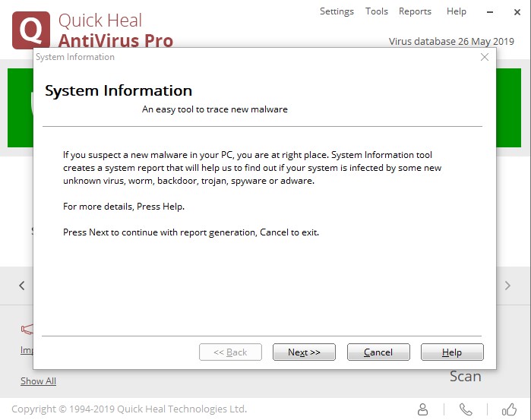This screenshot has height=420, width=531.
Task: Open the user account icon in footer
Action: click(422, 409)
